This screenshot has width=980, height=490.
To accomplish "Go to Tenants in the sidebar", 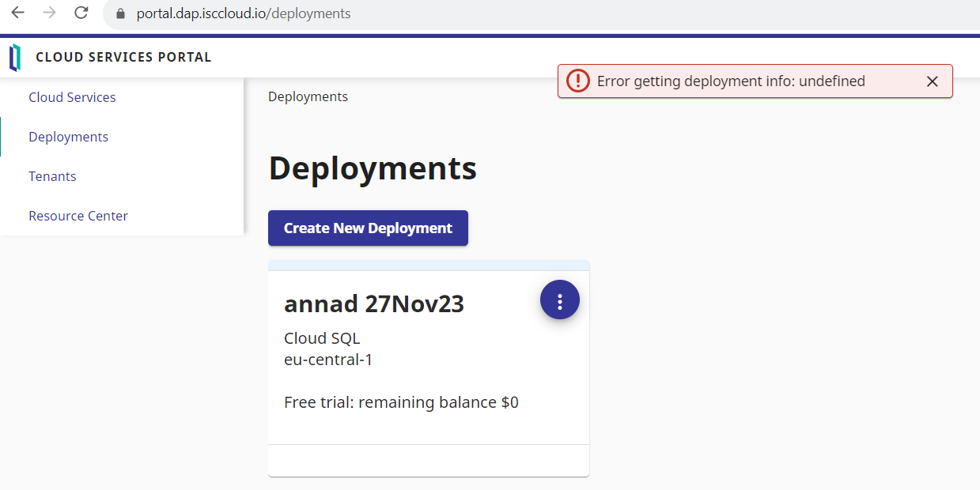I will (x=52, y=176).
